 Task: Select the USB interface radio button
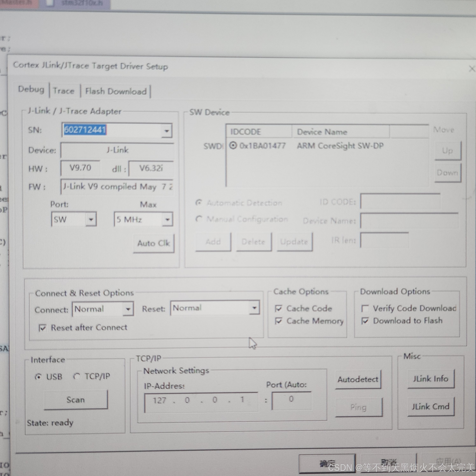(x=38, y=377)
